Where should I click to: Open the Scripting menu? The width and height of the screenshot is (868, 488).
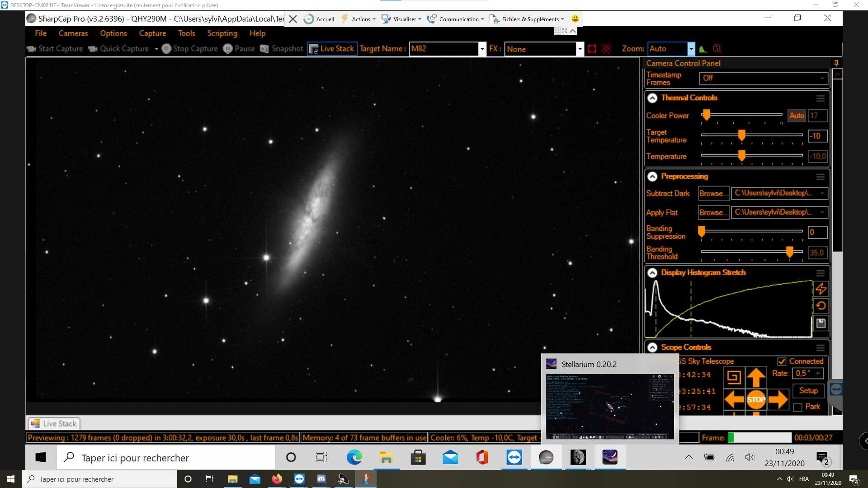(x=222, y=33)
